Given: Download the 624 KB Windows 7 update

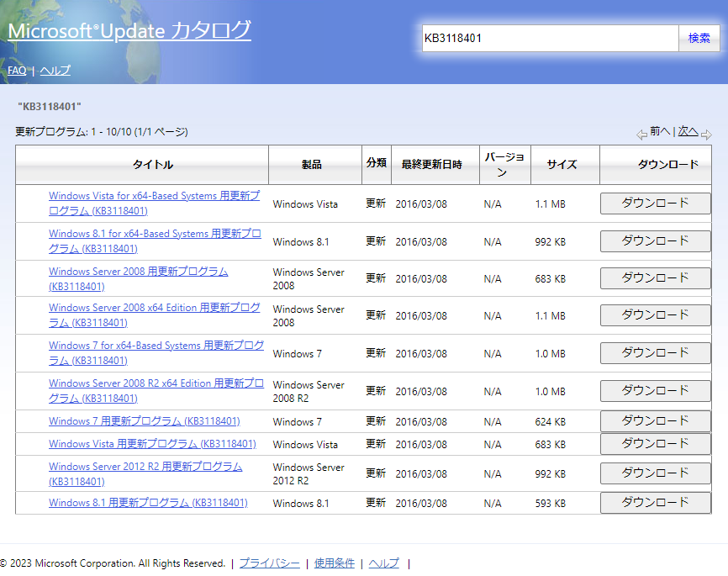Looking at the screenshot, I should [655, 421].
